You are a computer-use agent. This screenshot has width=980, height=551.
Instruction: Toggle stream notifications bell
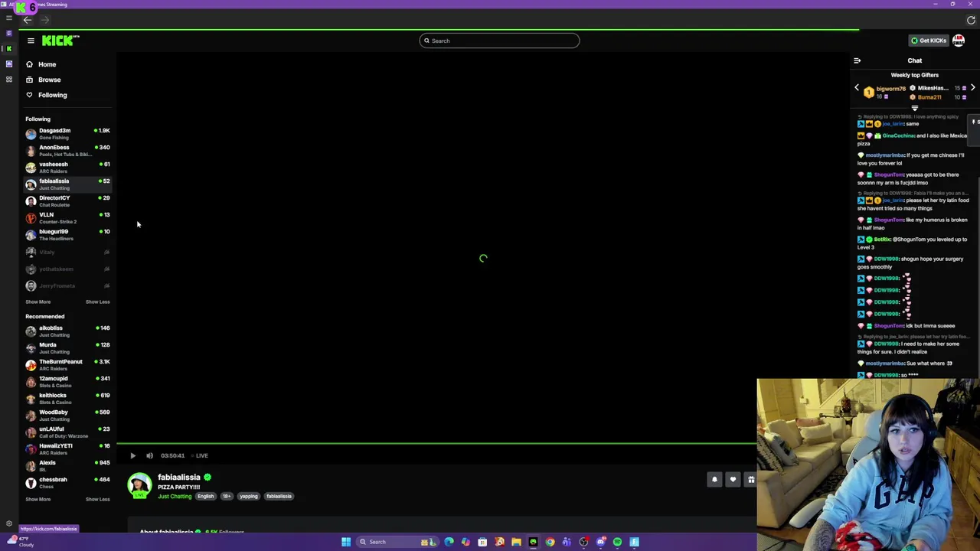click(x=714, y=480)
